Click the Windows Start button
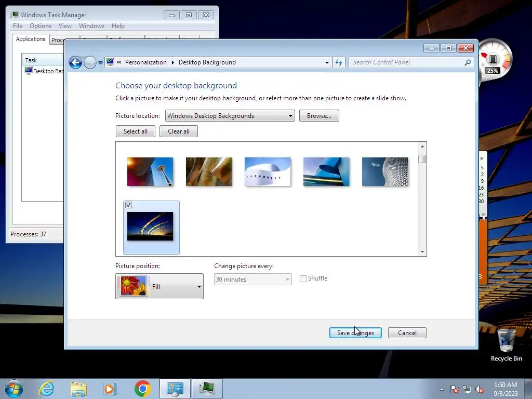 coord(14,389)
